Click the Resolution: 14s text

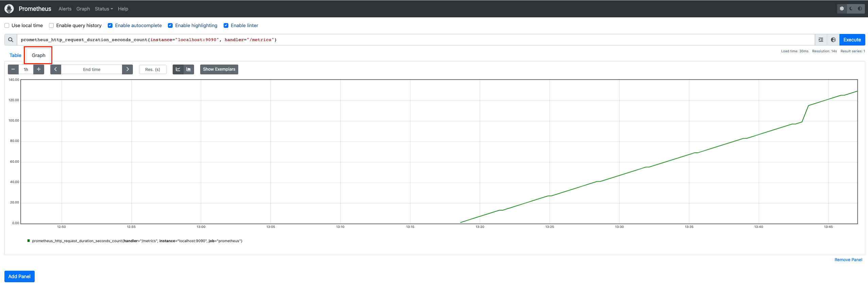824,51
